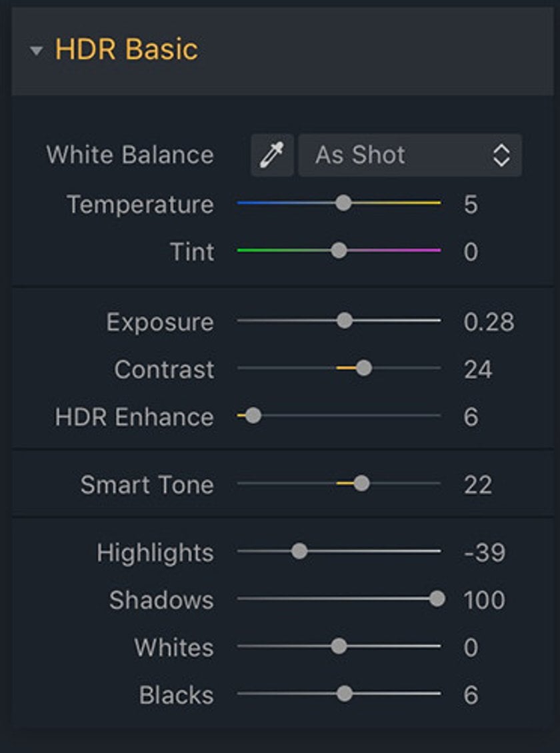Click the Whites slider handle

[x=339, y=646]
